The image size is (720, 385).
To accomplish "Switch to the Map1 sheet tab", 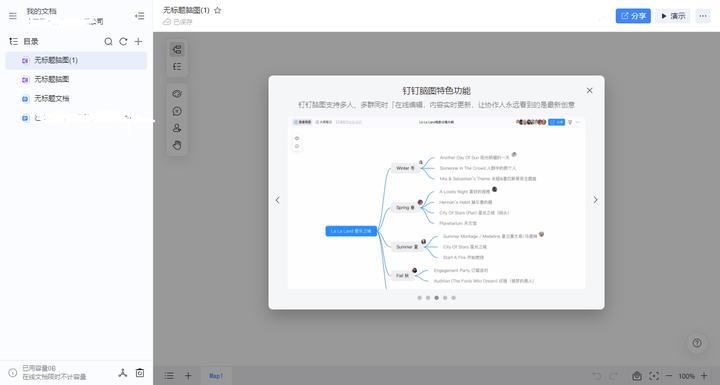I will 216,376.
